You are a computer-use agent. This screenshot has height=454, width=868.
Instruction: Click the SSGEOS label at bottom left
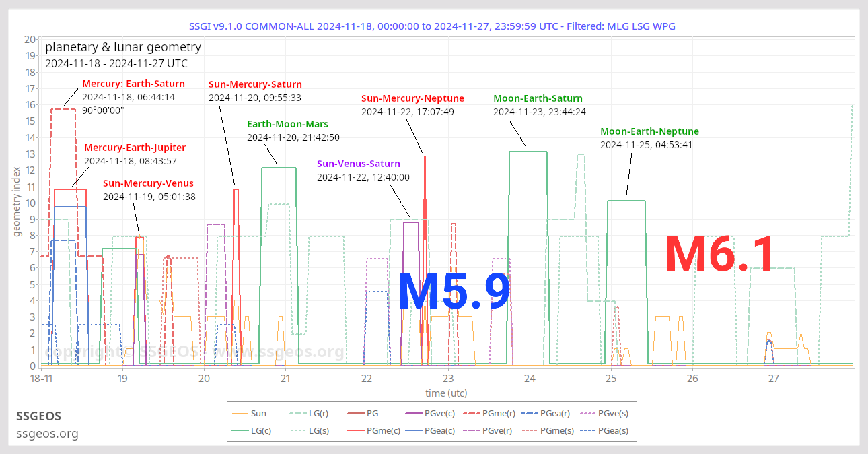coord(38,416)
